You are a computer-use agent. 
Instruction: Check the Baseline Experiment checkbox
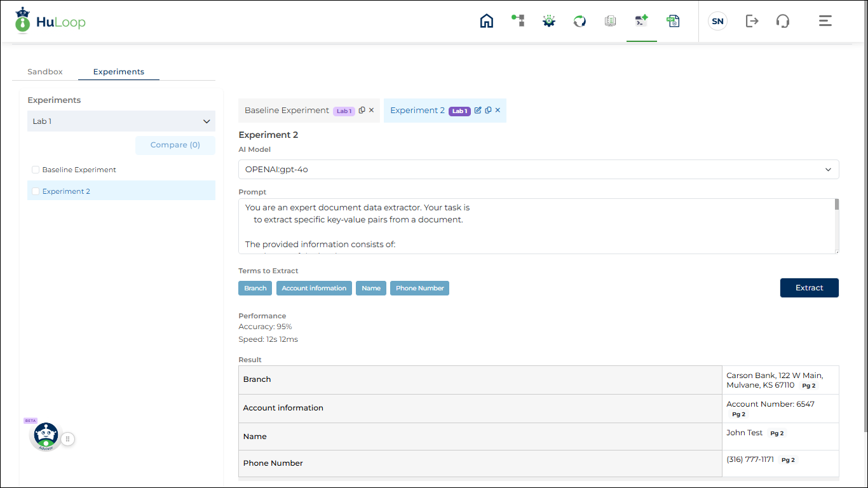coord(36,170)
